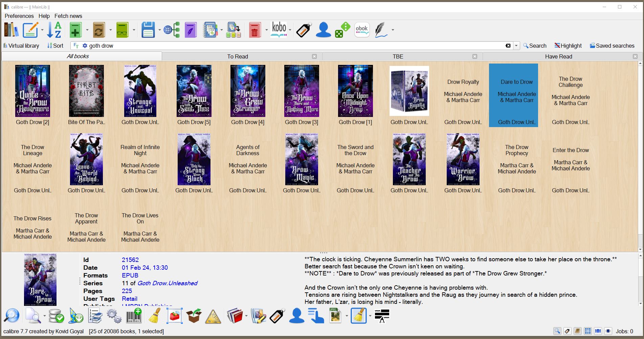
Task: Click the magnifying glass icon in the bottom toolbar
Action: coord(12,316)
